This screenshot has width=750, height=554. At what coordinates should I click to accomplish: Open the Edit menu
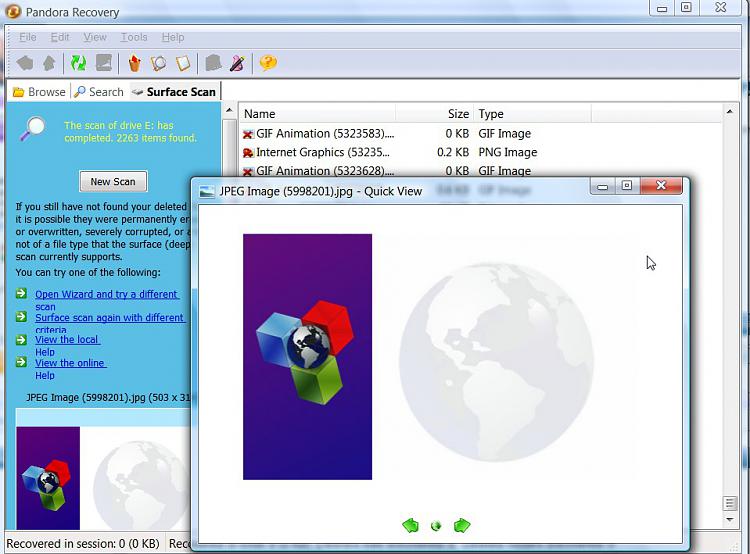coord(60,37)
